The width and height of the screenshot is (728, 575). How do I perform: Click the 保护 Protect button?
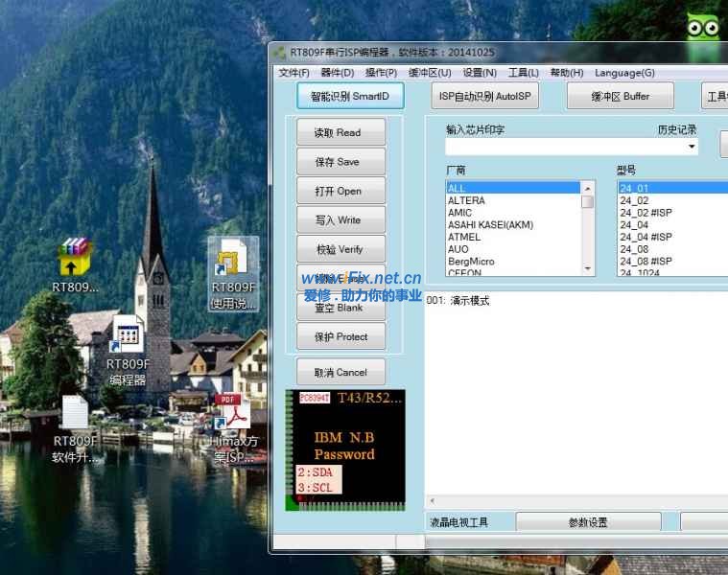[x=341, y=337]
